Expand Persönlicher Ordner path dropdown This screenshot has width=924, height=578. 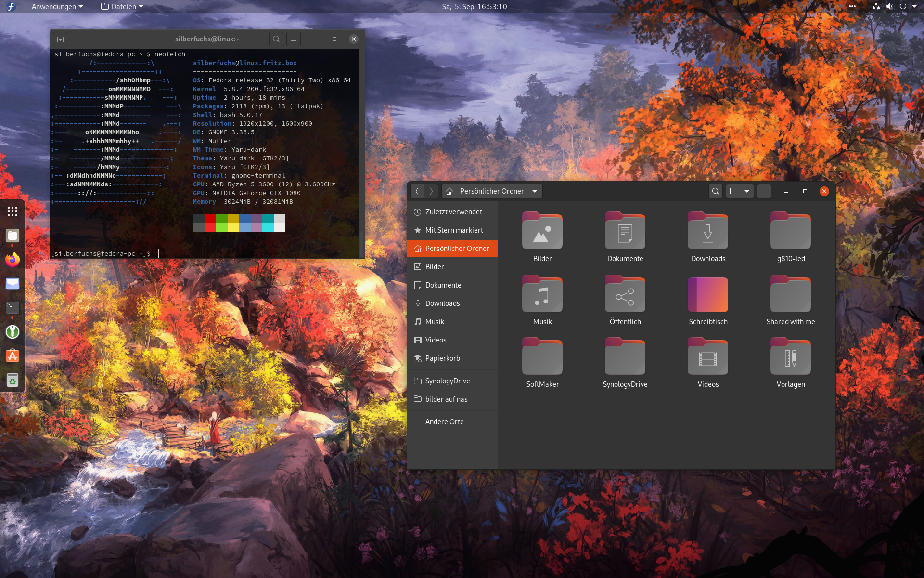(x=535, y=191)
